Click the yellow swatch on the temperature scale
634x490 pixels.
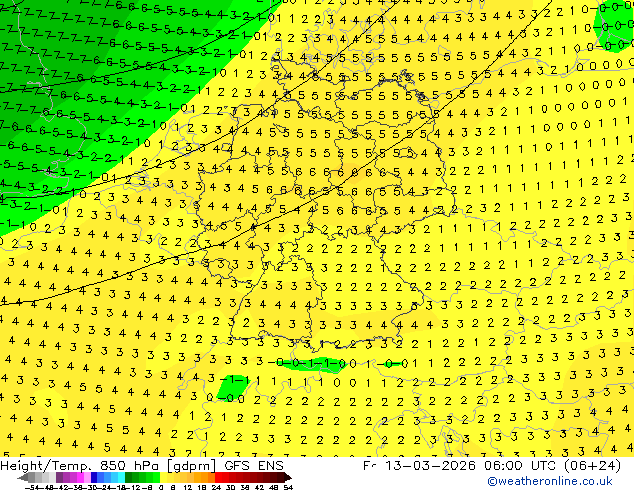[x=163, y=477]
